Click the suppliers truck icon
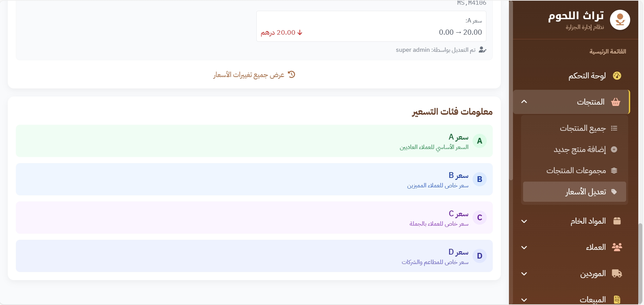 pyautogui.click(x=617, y=273)
